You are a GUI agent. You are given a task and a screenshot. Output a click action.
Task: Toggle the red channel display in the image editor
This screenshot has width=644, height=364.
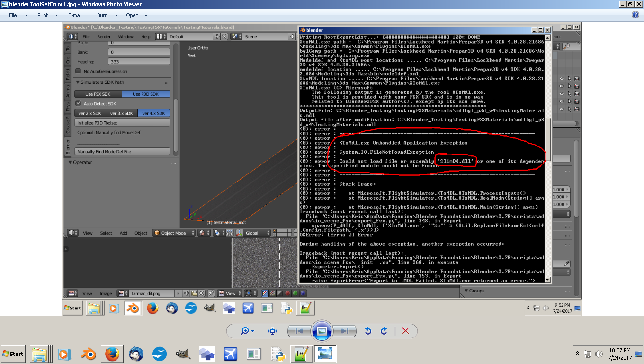pyautogui.click(x=287, y=293)
